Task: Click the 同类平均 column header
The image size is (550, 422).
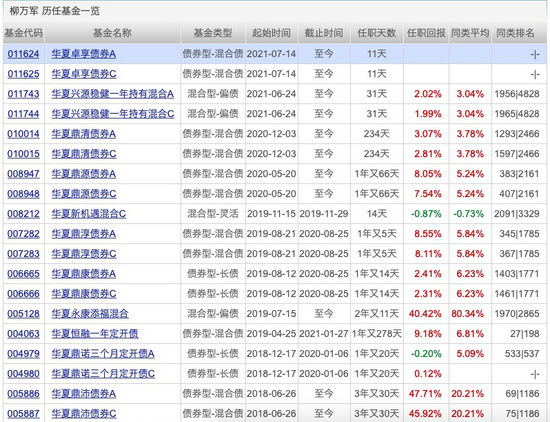Action: [x=470, y=33]
